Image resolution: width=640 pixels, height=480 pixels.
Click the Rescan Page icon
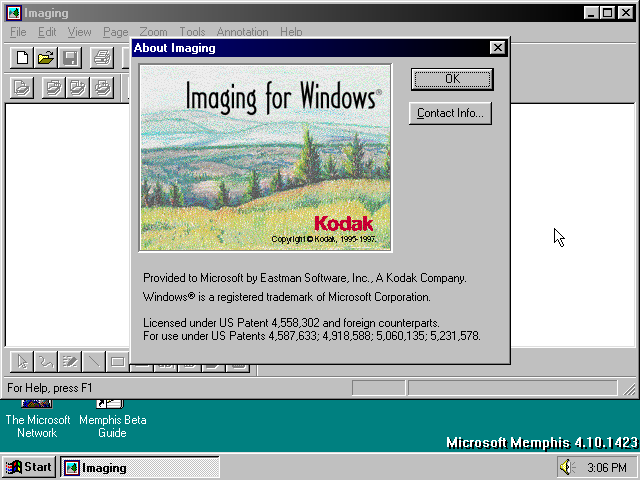[x=102, y=88]
